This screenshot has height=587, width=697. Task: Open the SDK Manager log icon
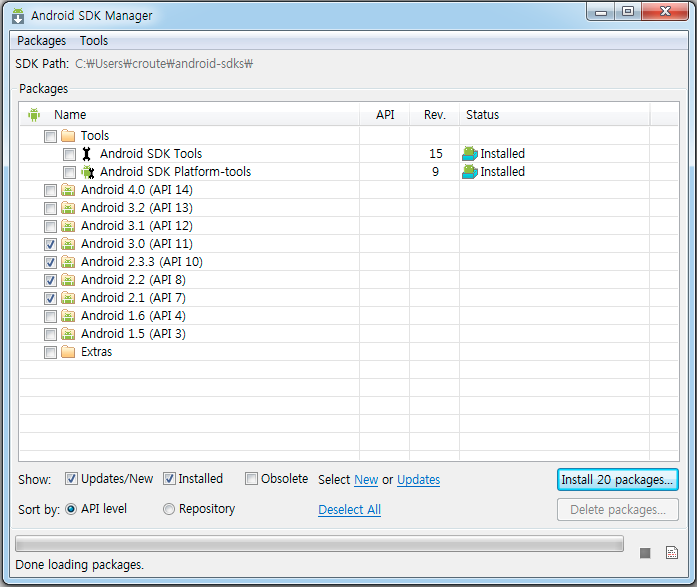point(672,552)
